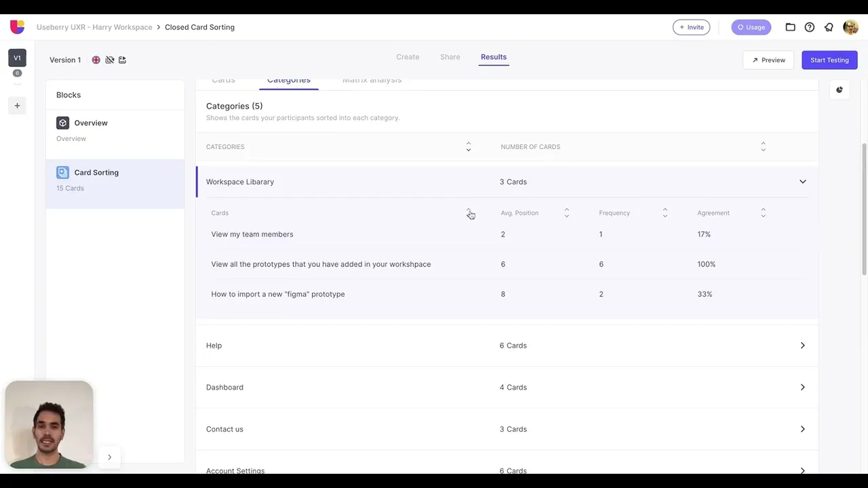The image size is (868, 488).
Task: Select the Overview block in sidebar
Action: (x=91, y=123)
